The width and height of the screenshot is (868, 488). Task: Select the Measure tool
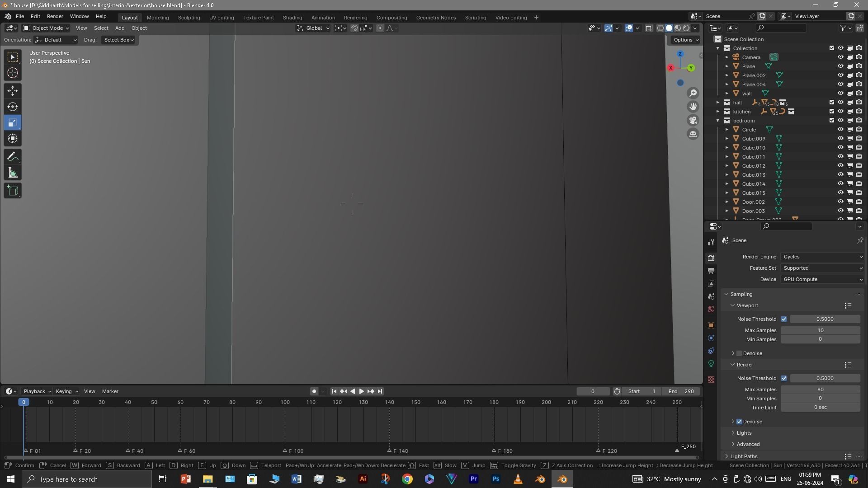13,174
